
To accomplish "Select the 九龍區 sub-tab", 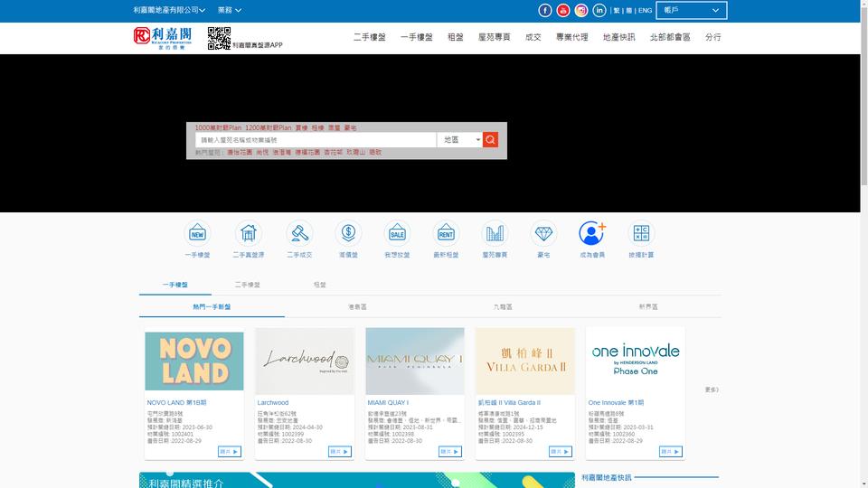I will (503, 307).
